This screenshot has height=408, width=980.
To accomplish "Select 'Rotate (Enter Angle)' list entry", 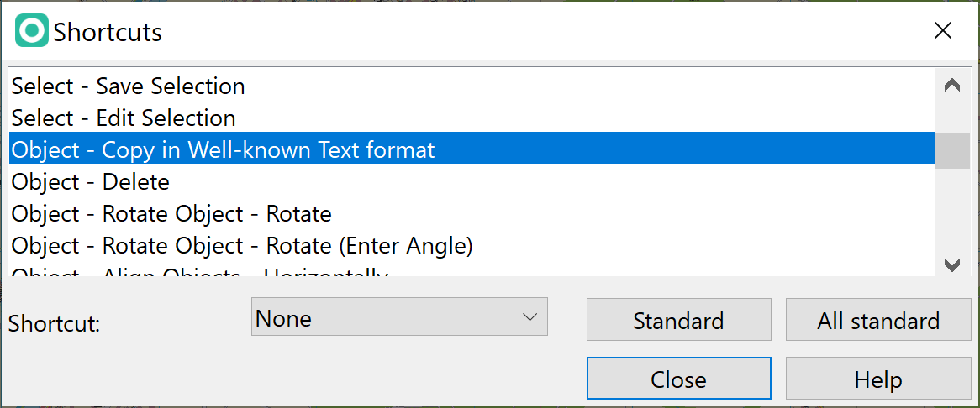I will click(x=472, y=246).
